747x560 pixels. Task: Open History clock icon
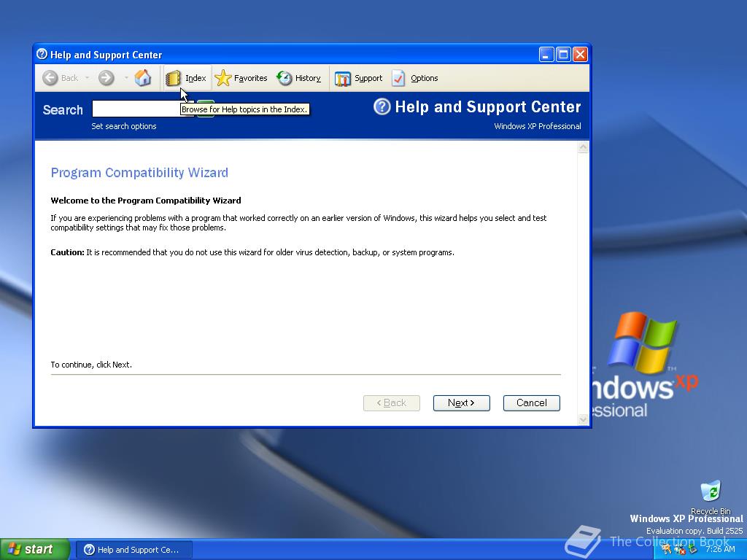click(x=285, y=78)
